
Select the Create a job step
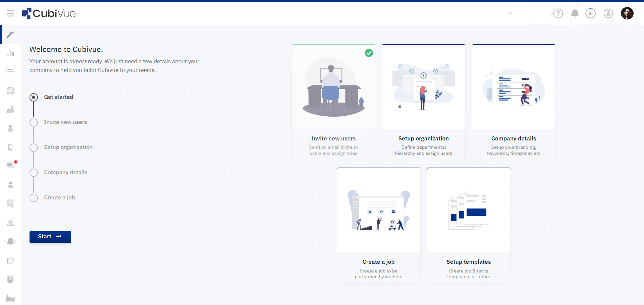(x=59, y=198)
